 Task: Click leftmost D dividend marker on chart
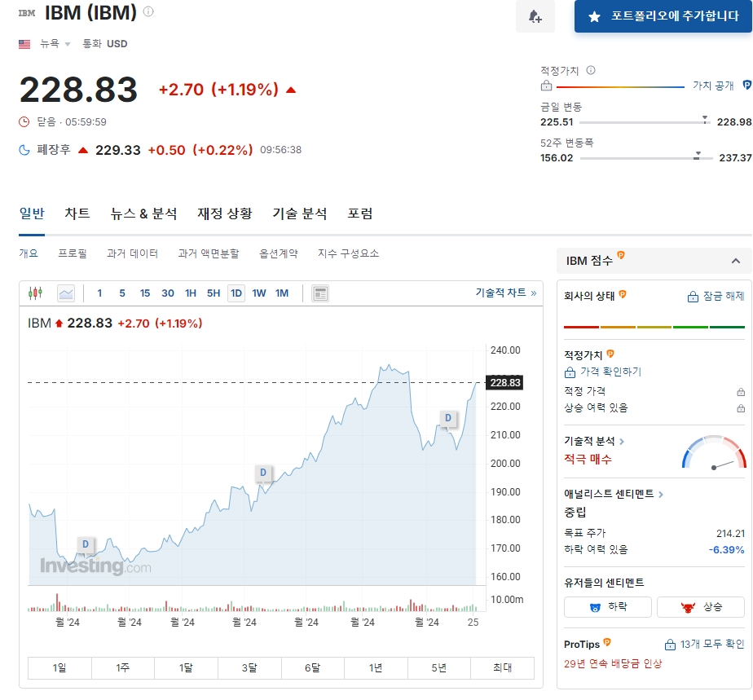(x=86, y=544)
